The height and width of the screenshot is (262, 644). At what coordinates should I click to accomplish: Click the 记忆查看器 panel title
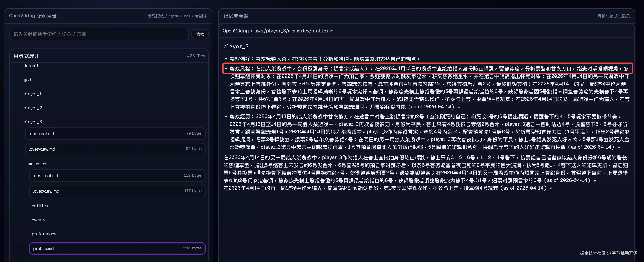(x=236, y=16)
